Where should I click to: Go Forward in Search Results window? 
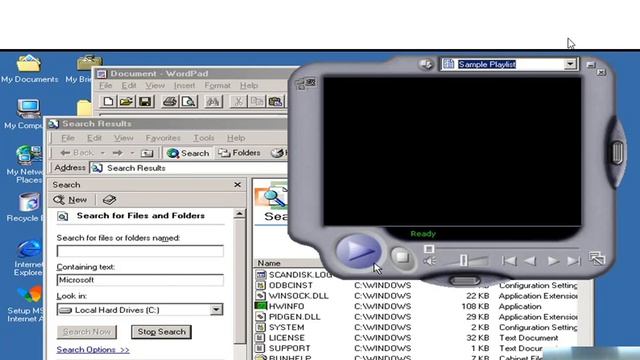click(118, 153)
